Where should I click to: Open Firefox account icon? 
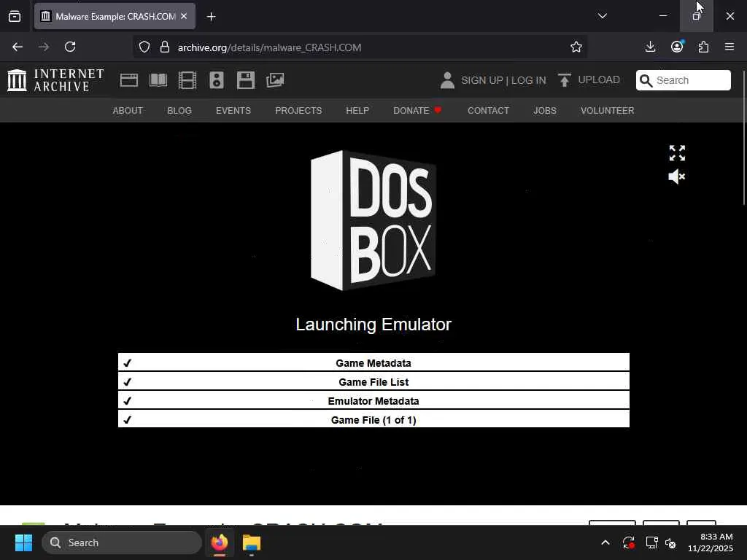[x=677, y=47]
